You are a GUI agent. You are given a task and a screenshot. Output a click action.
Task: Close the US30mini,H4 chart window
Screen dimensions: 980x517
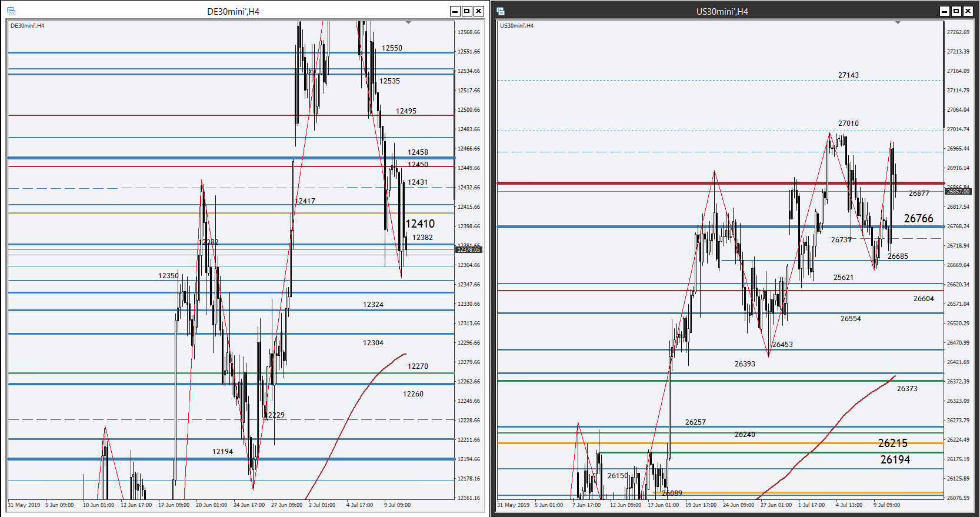(x=968, y=11)
